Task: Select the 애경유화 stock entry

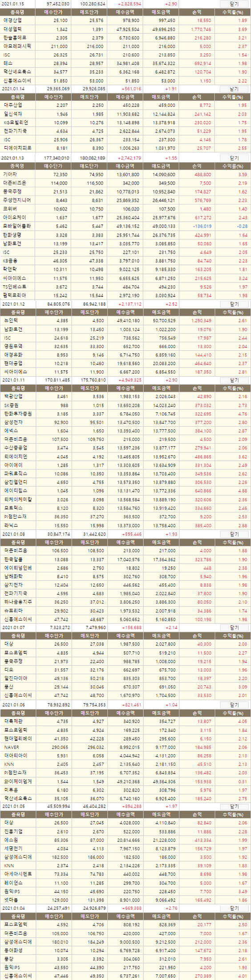Action: pos(12,355)
